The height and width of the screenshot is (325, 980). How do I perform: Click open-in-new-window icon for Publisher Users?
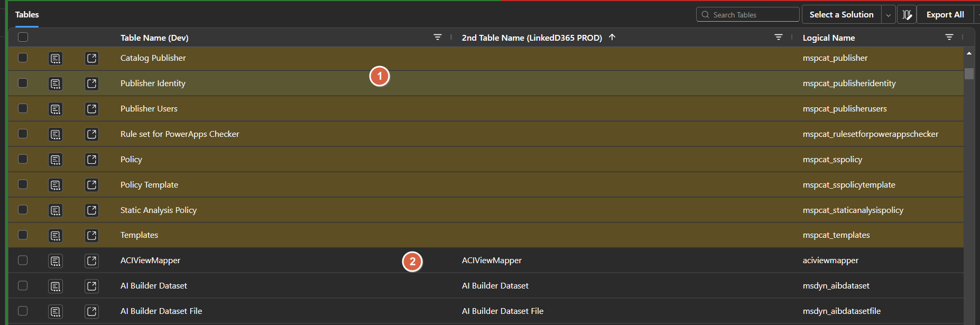(x=91, y=109)
